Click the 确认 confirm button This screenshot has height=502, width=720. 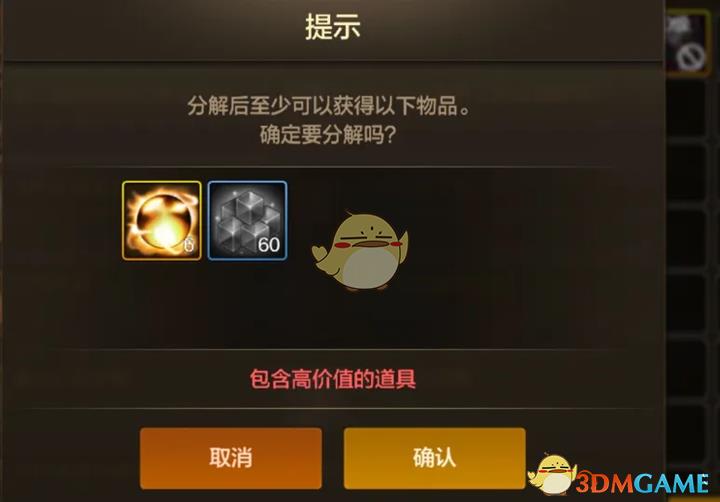click(x=434, y=458)
